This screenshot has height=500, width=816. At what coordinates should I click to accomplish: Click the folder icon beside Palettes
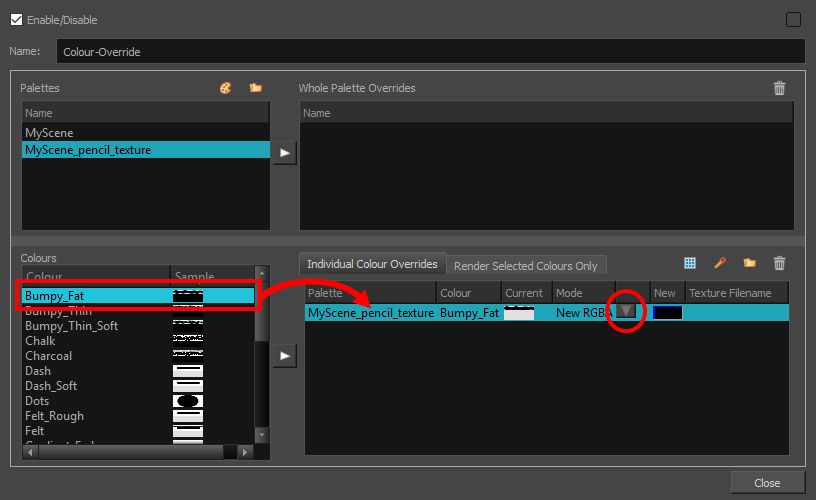coord(256,88)
